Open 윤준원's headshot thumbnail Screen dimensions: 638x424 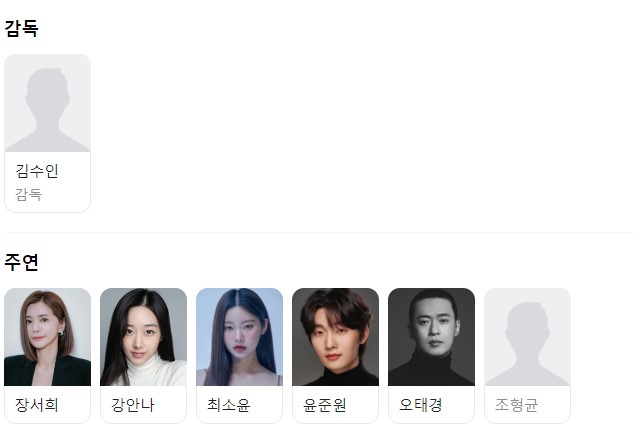pos(336,337)
